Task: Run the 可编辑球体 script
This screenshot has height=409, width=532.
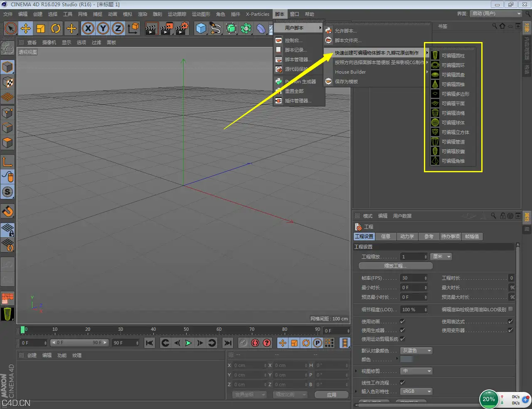Action: (453, 123)
